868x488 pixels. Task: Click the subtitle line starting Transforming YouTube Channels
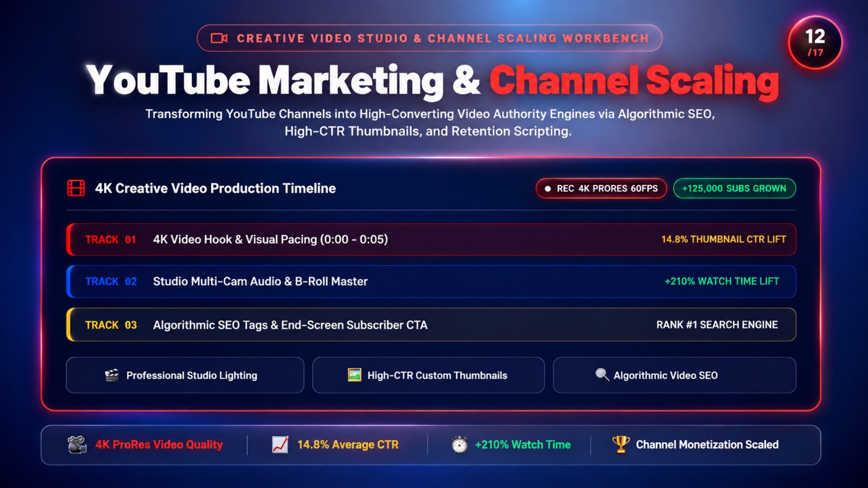(430, 114)
